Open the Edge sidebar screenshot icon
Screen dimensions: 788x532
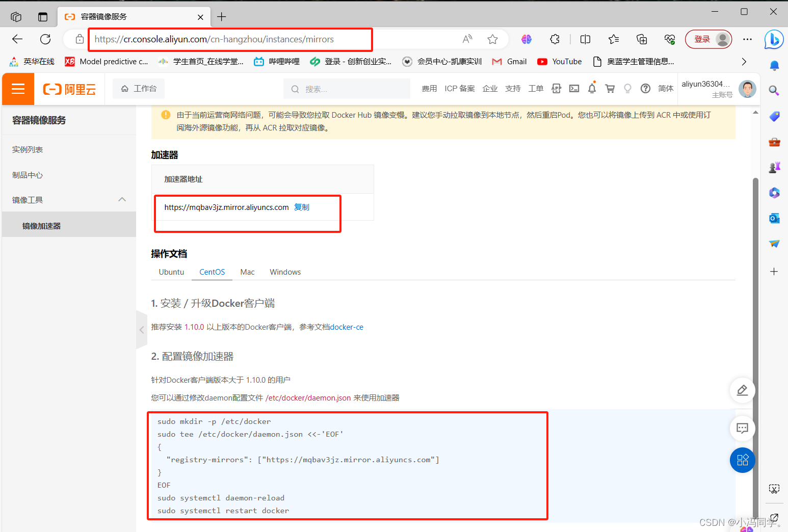pos(774,489)
